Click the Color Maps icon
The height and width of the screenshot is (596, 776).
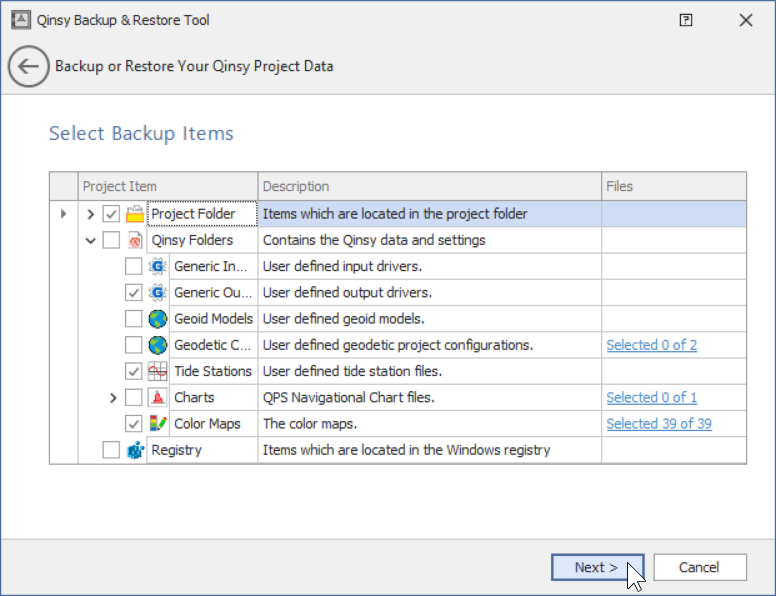coord(158,423)
